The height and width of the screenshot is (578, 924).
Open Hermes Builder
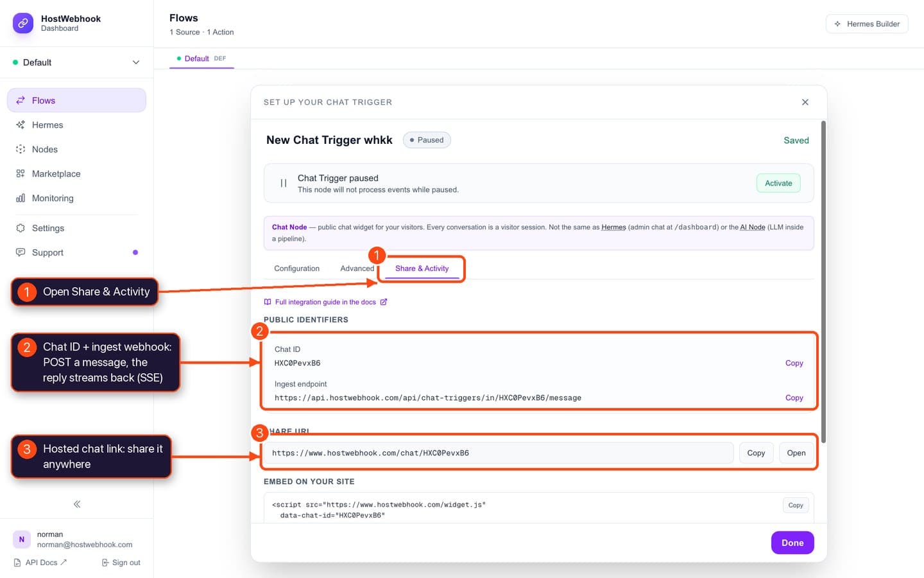[867, 24]
